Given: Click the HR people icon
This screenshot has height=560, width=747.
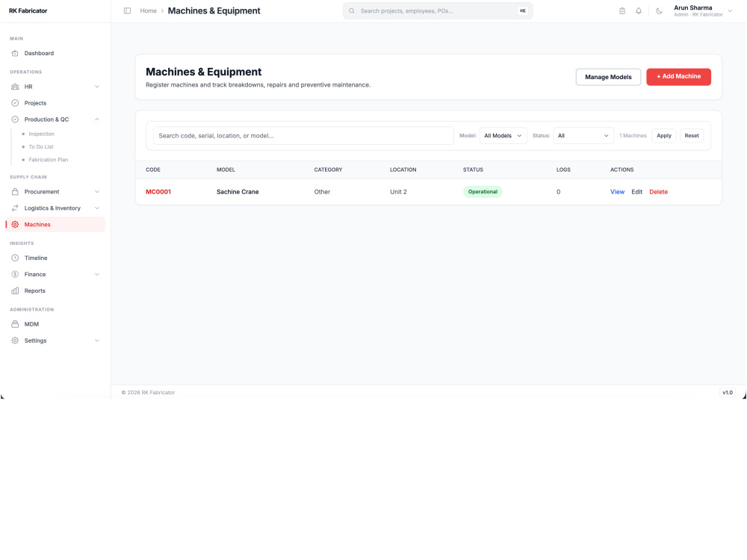Looking at the screenshot, I should coord(15,87).
